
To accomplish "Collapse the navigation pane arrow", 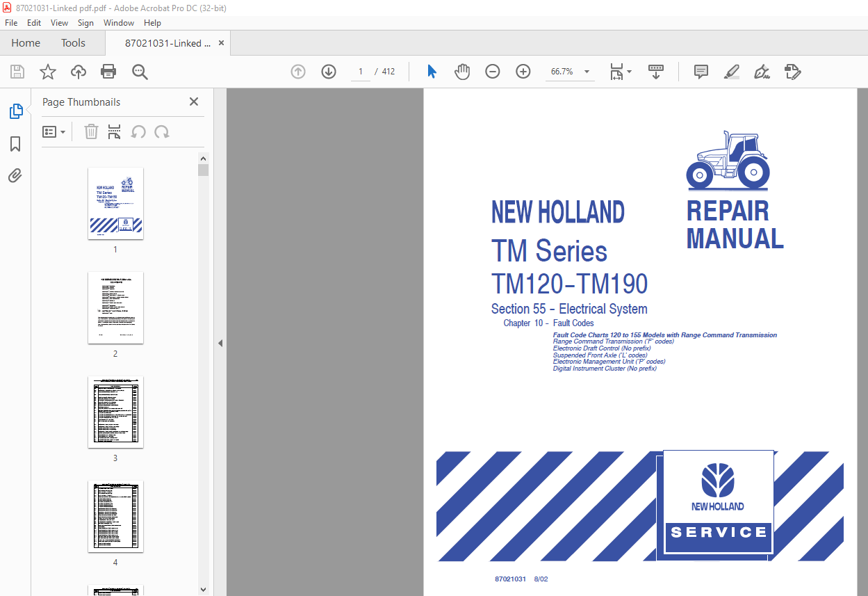I will pos(220,343).
